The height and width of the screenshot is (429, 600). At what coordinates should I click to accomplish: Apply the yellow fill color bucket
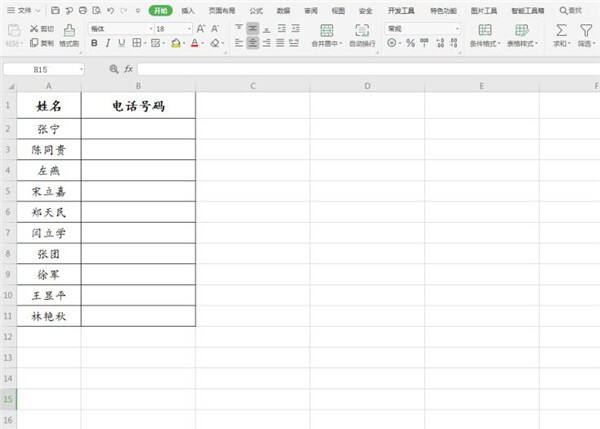click(x=176, y=43)
